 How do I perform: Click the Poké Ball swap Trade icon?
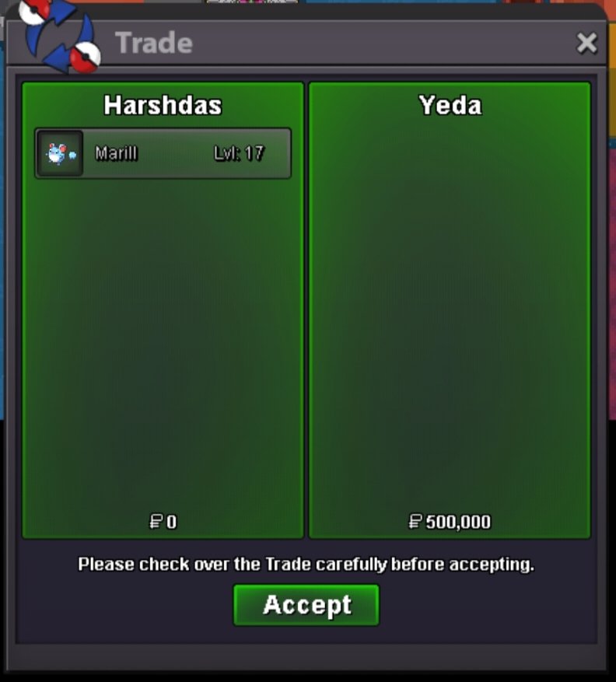tap(60, 36)
